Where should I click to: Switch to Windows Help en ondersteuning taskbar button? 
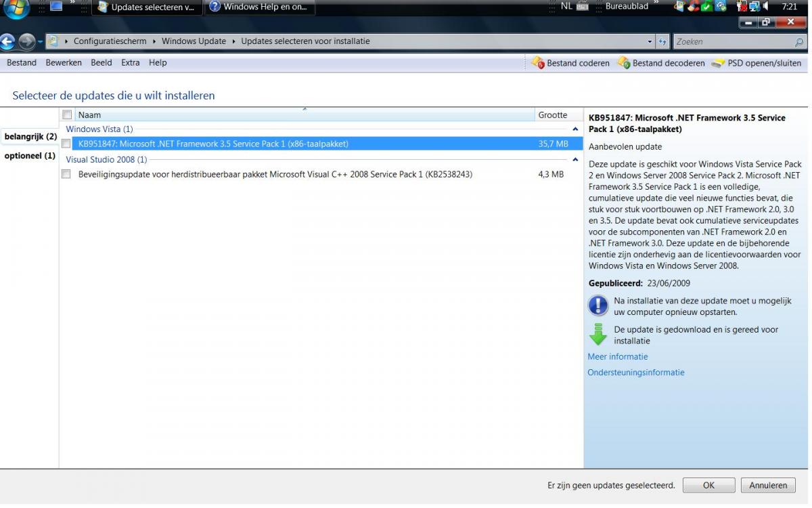tap(260, 7)
